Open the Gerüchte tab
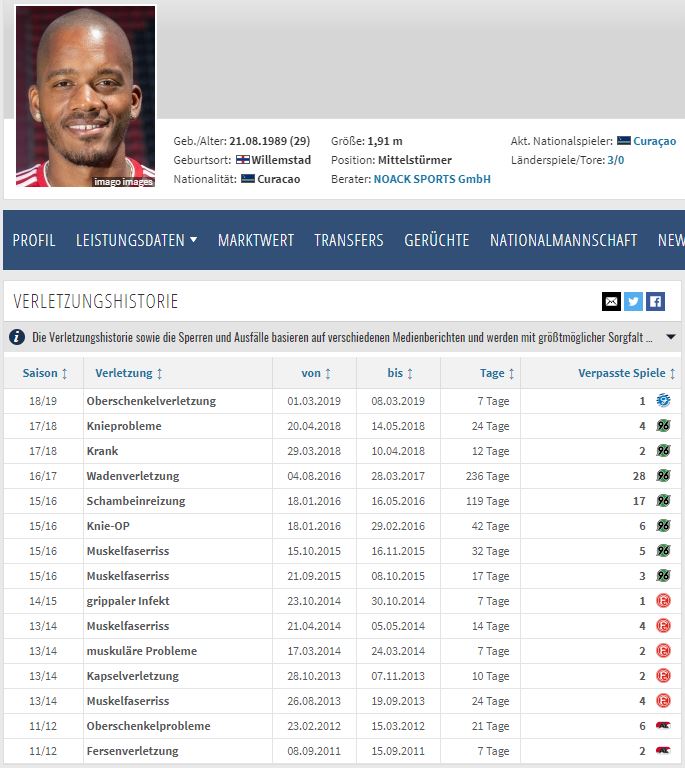This screenshot has height=768, width=685. [437, 240]
